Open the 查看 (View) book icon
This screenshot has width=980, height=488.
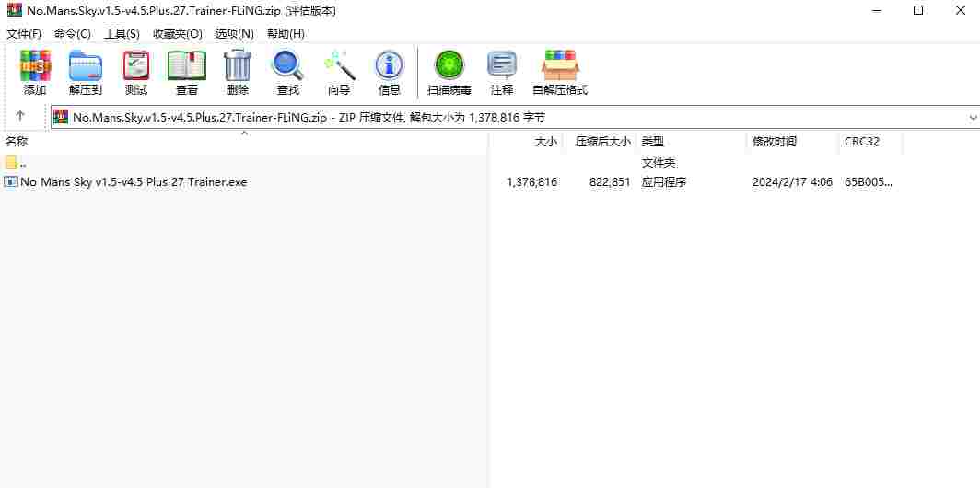187,65
